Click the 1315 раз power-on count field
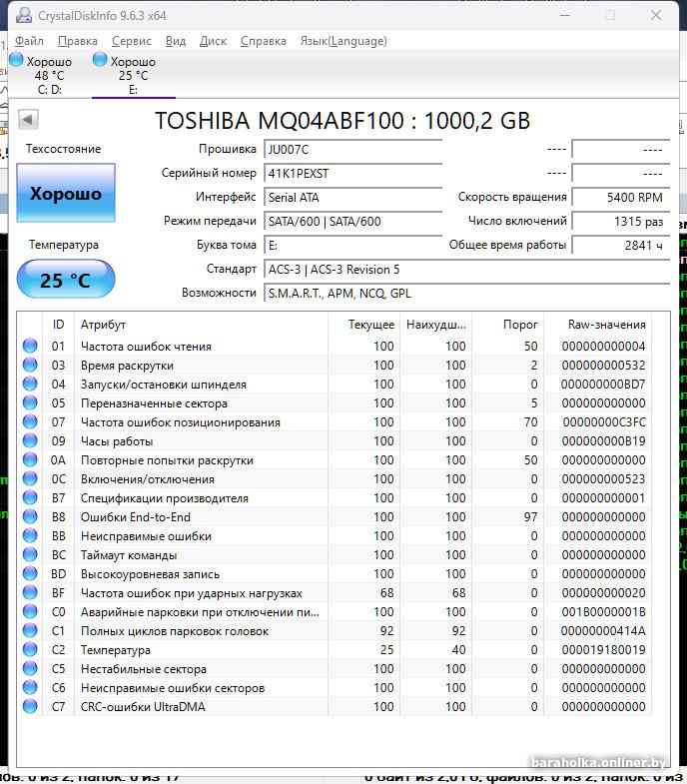 click(620, 221)
